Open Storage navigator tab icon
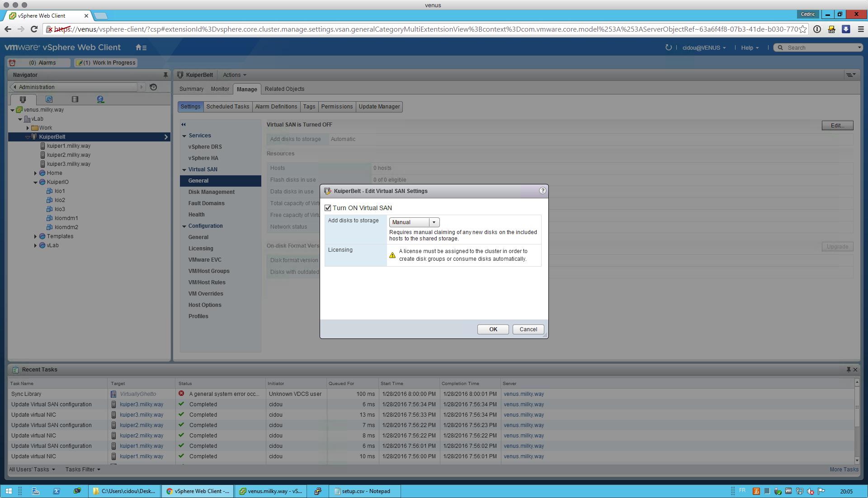Screen dimensions: 868x498 click(75, 99)
